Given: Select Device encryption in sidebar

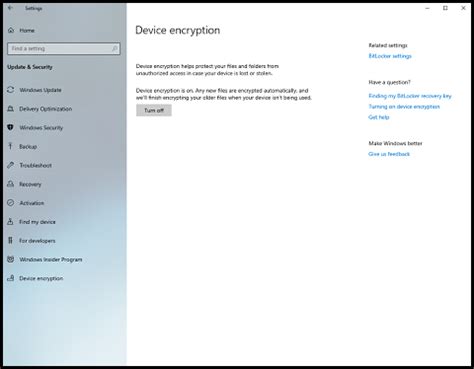Looking at the screenshot, I should [x=41, y=278].
